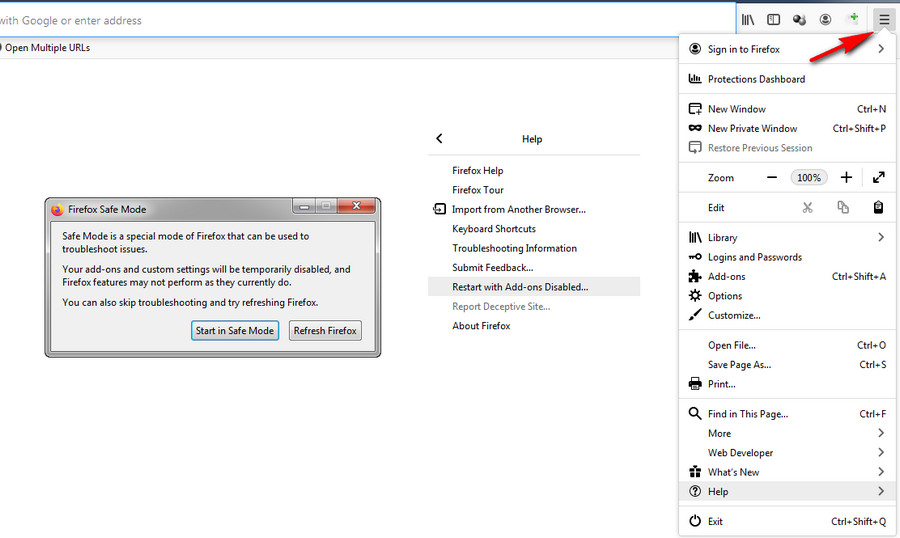Screen dimensions: 900x538
Task: Close the Firefox Safe Mode dialog
Action: click(356, 205)
